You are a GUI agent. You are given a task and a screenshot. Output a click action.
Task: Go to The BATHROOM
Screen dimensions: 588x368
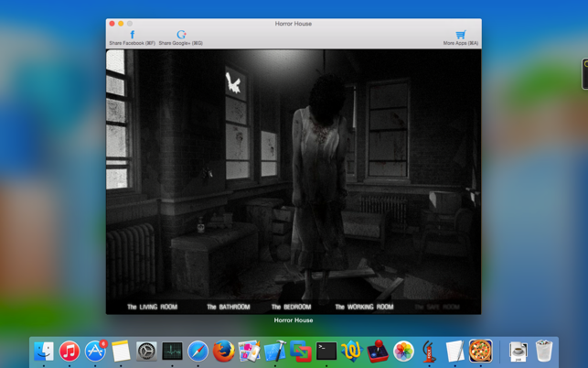(x=229, y=307)
